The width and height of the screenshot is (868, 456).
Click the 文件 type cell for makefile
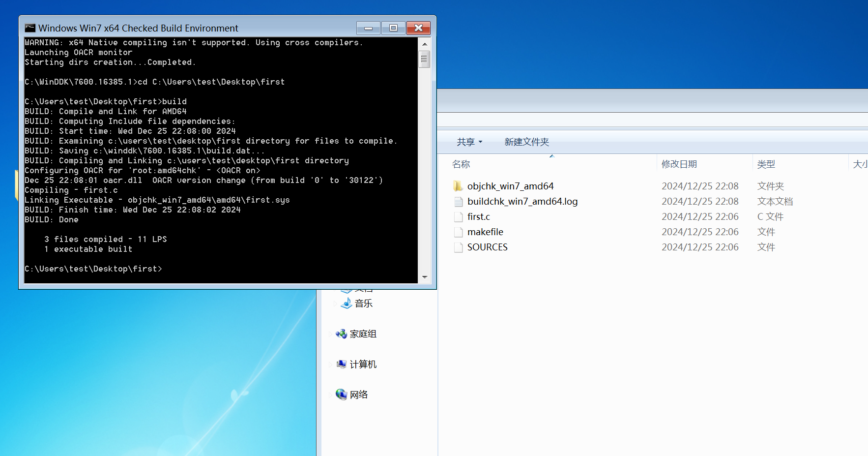click(x=766, y=232)
